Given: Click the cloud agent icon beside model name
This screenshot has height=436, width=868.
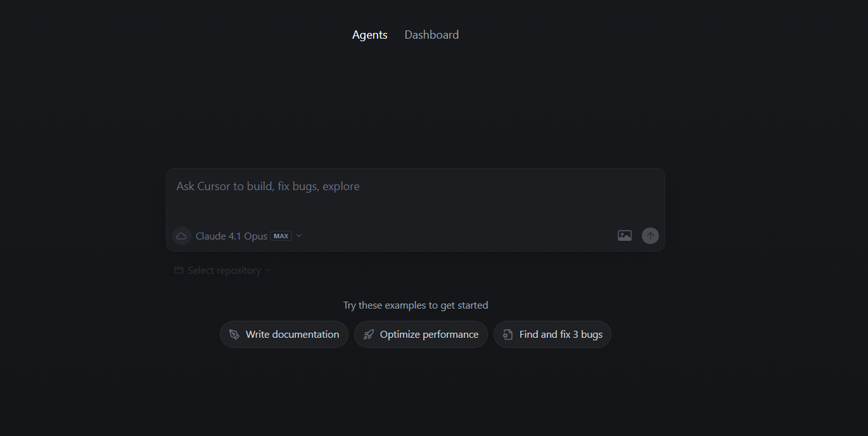Looking at the screenshot, I should tap(181, 236).
